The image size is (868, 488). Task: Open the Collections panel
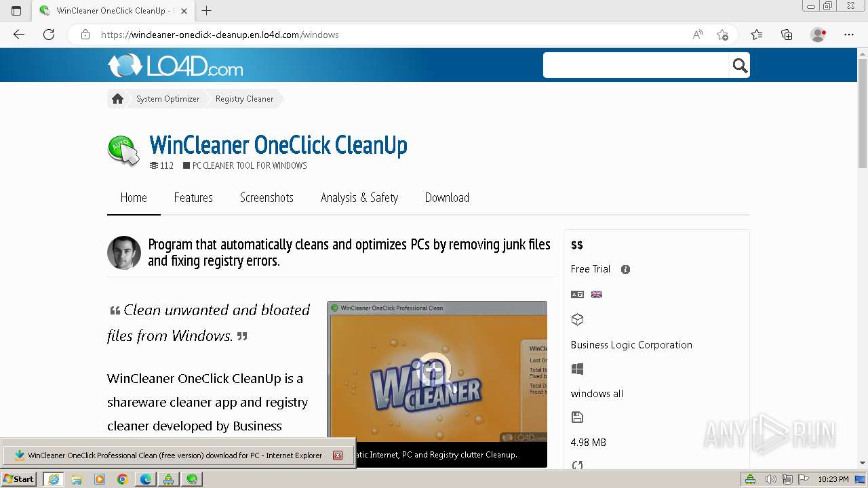click(787, 35)
